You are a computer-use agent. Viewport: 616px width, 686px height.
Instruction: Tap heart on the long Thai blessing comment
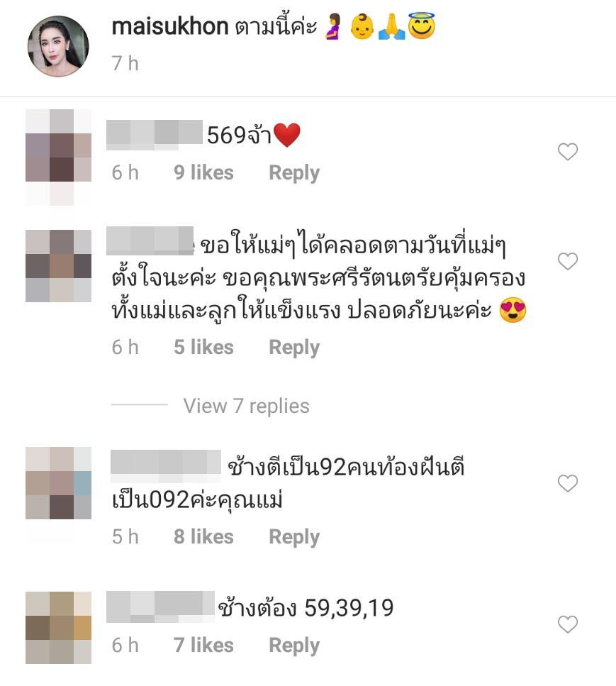point(568,261)
